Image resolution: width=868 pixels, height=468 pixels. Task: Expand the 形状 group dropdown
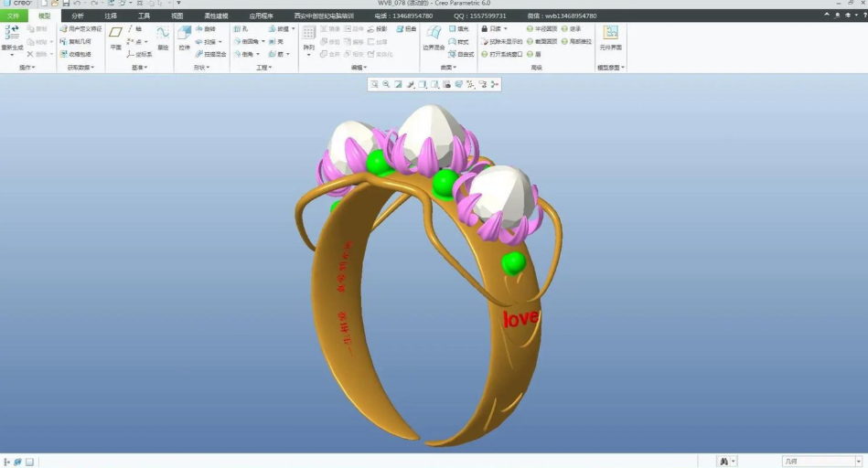click(201, 68)
